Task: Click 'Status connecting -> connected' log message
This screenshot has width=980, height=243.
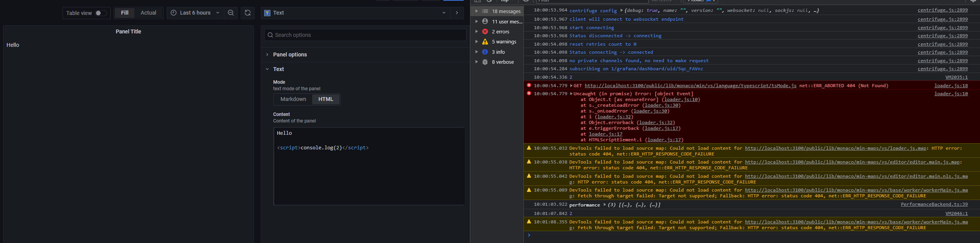Action: pyautogui.click(x=611, y=52)
